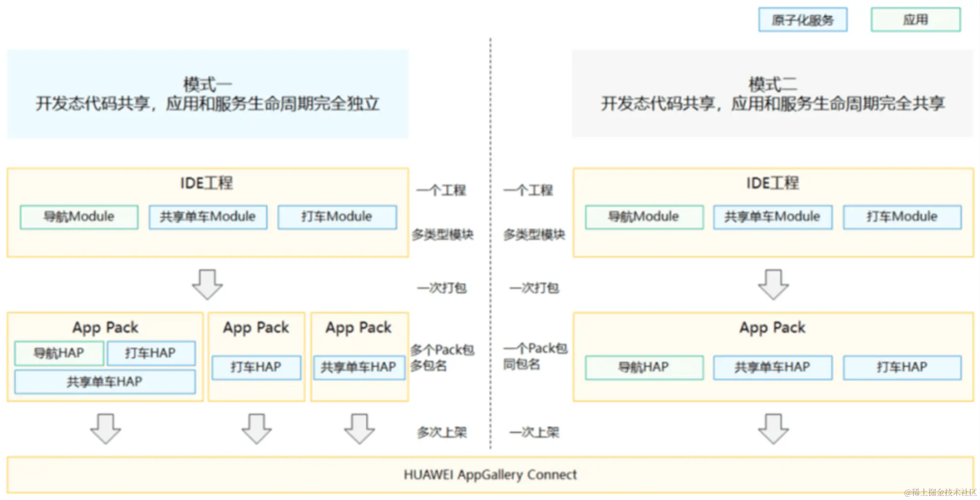Click 打车HAP in right App Pack
Image resolution: width=980 pixels, height=500 pixels.
click(x=902, y=367)
